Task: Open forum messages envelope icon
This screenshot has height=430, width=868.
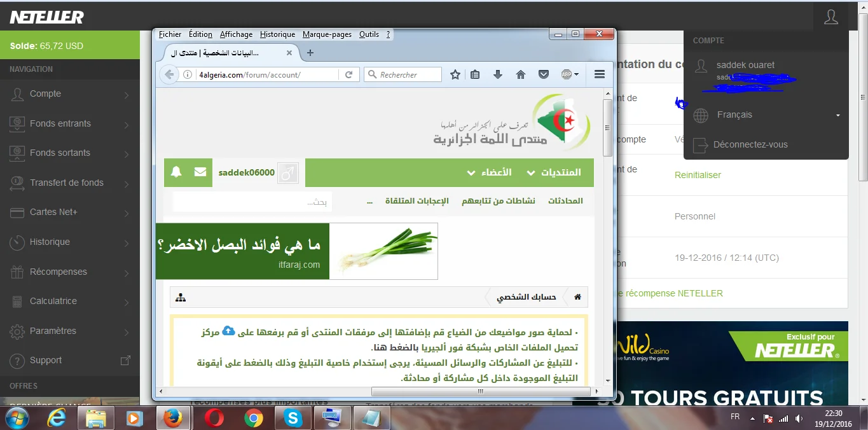Action: point(200,172)
